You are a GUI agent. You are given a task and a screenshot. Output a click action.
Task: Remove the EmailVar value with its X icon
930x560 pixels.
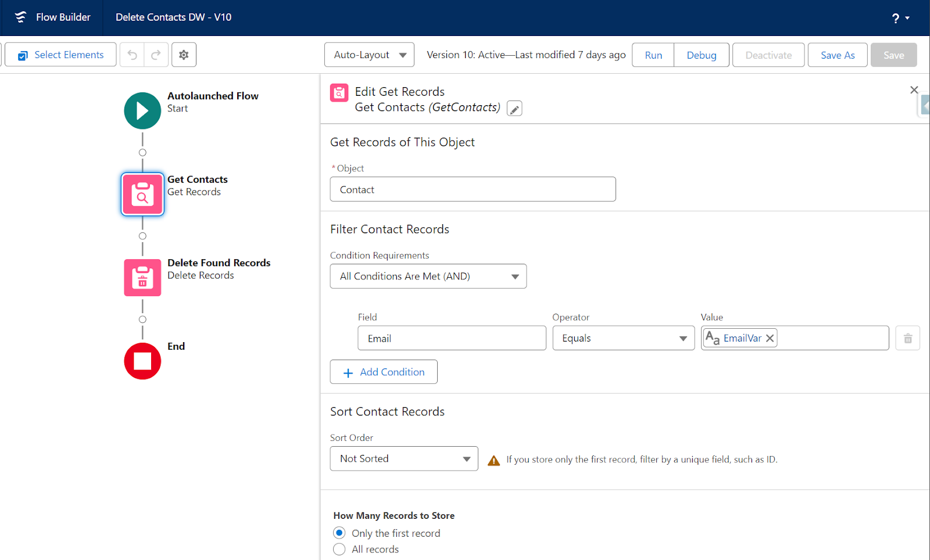click(770, 338)
